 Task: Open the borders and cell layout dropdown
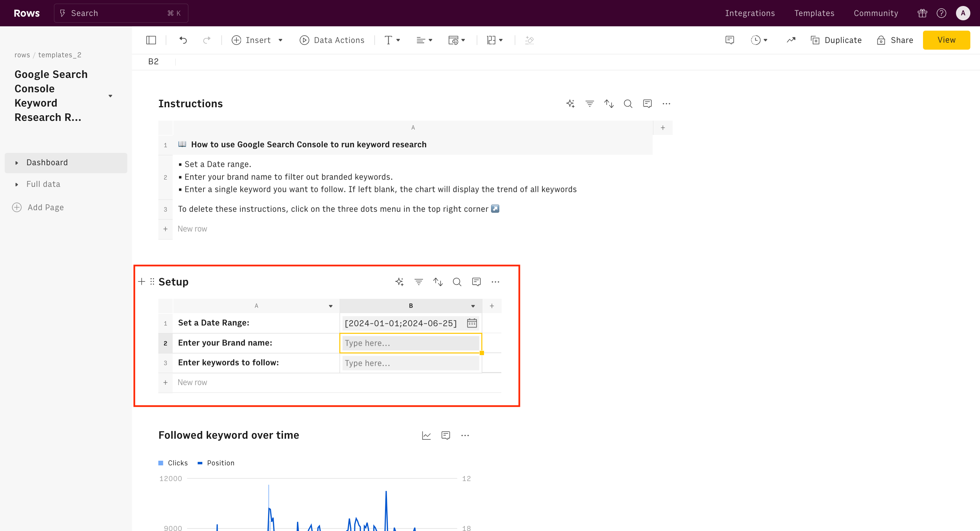(495, 40)
